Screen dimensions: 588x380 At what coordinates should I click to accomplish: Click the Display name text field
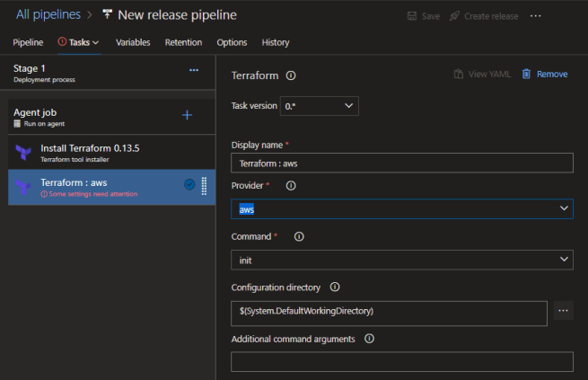pos(401,163)
